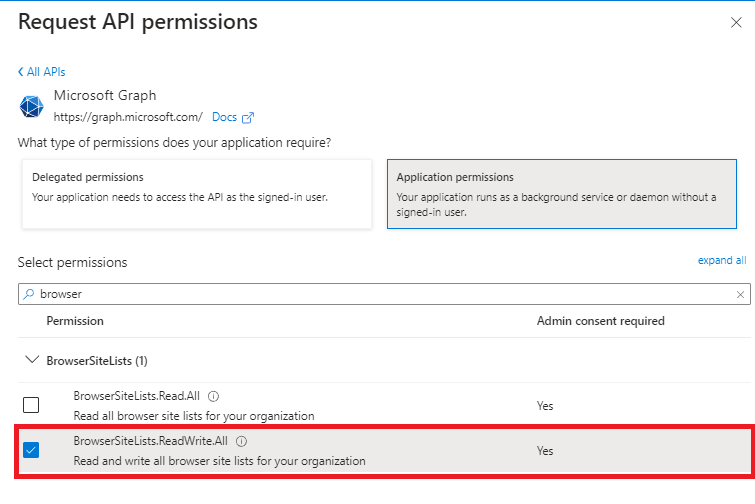Uncheck the BrowserSiteLists.ReadWrite.All checkbox
The height and width of the screenshot is (504, 755).
pyautogui.click(x=31, y=450)
